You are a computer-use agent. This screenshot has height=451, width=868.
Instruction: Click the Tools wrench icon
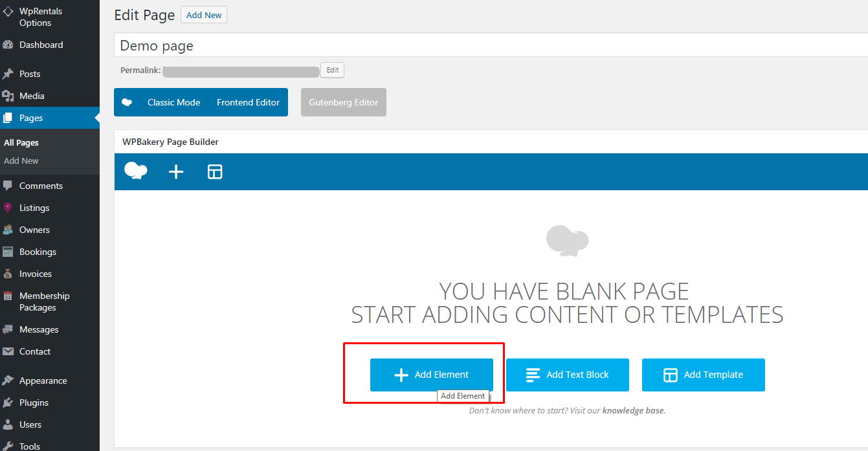tap(8, 446)
